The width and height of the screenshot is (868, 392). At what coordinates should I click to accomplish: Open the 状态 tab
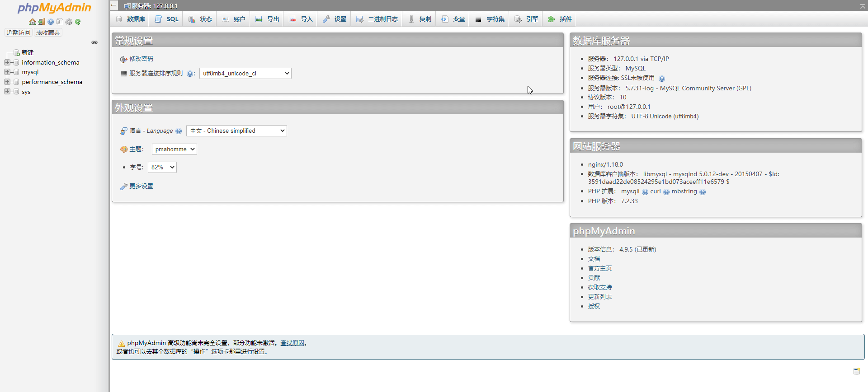point(200,19)
